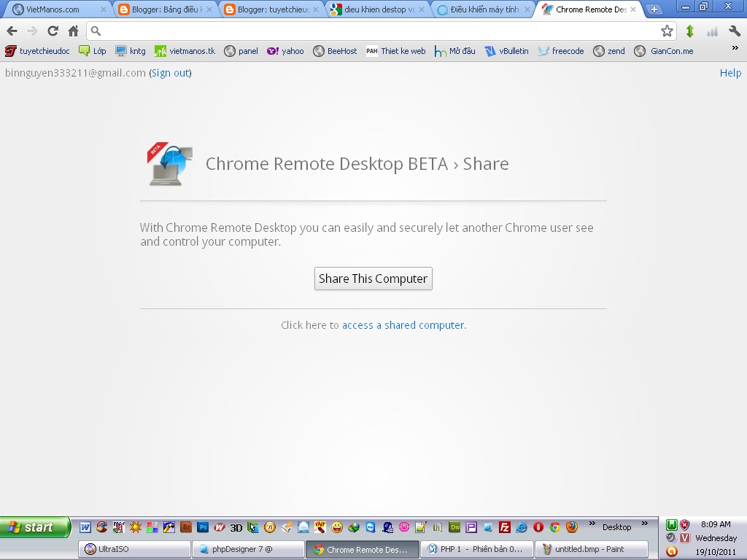Open the BeeHost bookmark
Screen dimensions: 747x560
coord(335,51)
